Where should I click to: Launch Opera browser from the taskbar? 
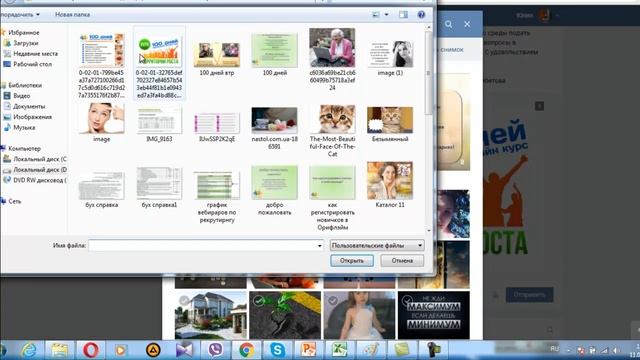(x=91, y=350)
